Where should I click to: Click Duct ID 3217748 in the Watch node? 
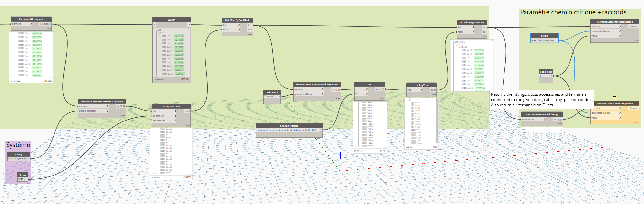tap(179, 36)
